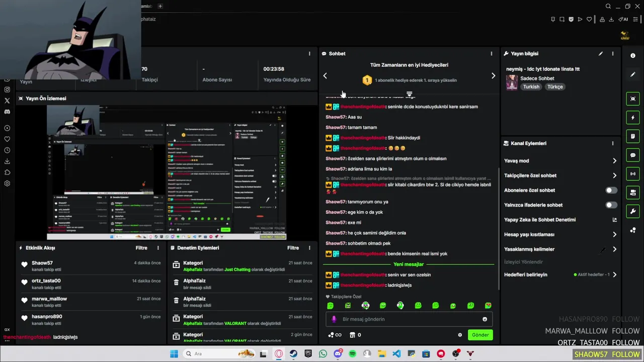Toggle the stream preview quick-action icon

click(633, 99)
